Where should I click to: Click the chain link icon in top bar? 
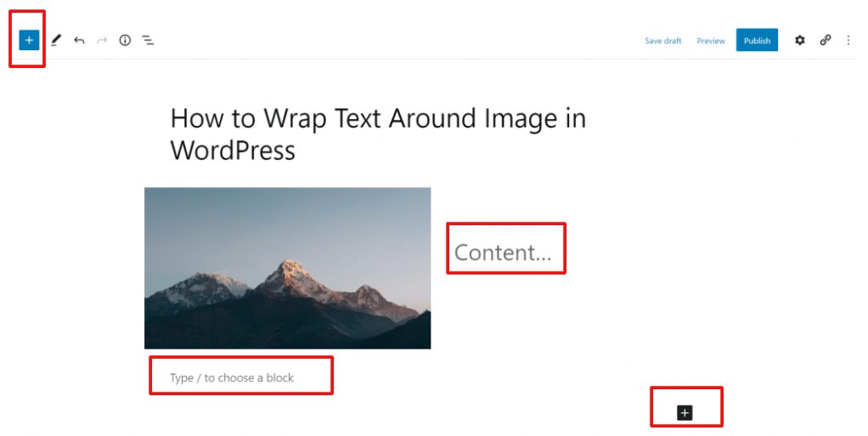tap(826, 40)
